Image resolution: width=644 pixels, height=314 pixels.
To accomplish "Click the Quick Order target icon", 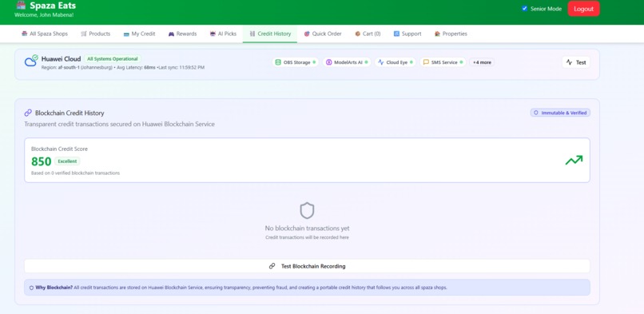I will click(307, 34).
